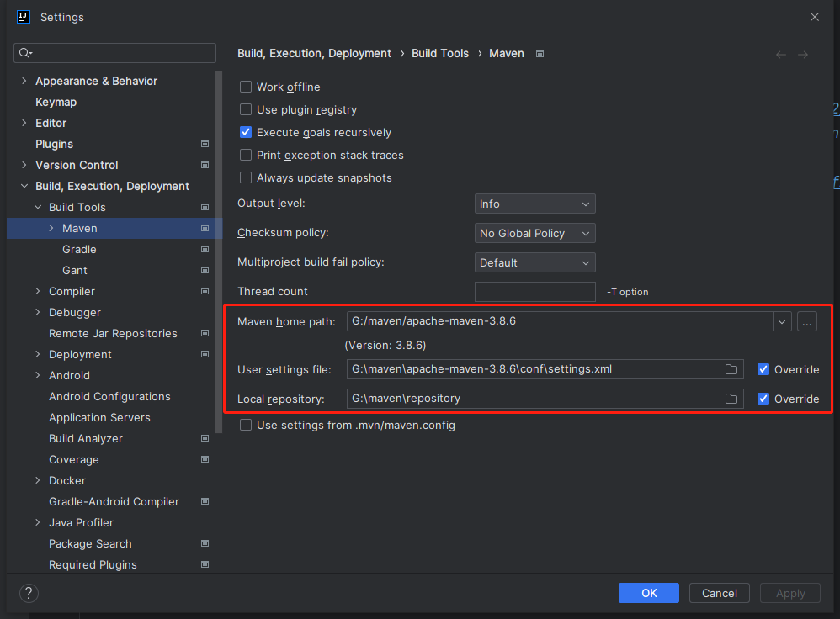This screenshot has width=840, height=619.
Task: Click the project settings marker on the Deployment row
Action: coord(205,354)
